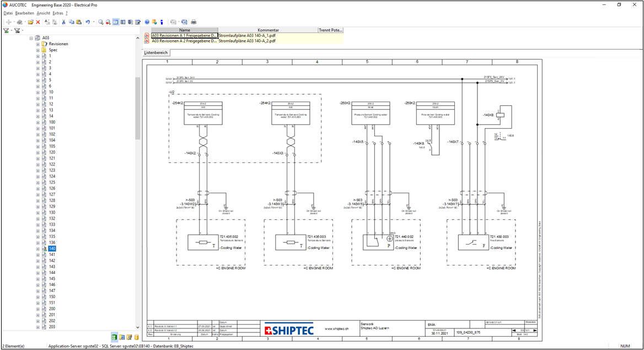Click the clipboard paste icon
The height and width of the screenshot is (350, 644).
tap(79, 22)
